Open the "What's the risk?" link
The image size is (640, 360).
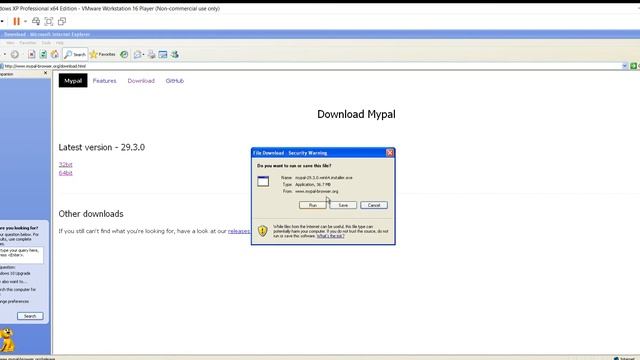pyautogui.click(x=331, y=236)
